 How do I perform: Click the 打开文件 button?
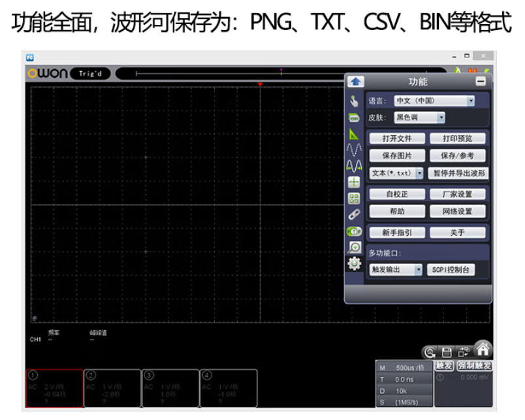tap(397, 138)
